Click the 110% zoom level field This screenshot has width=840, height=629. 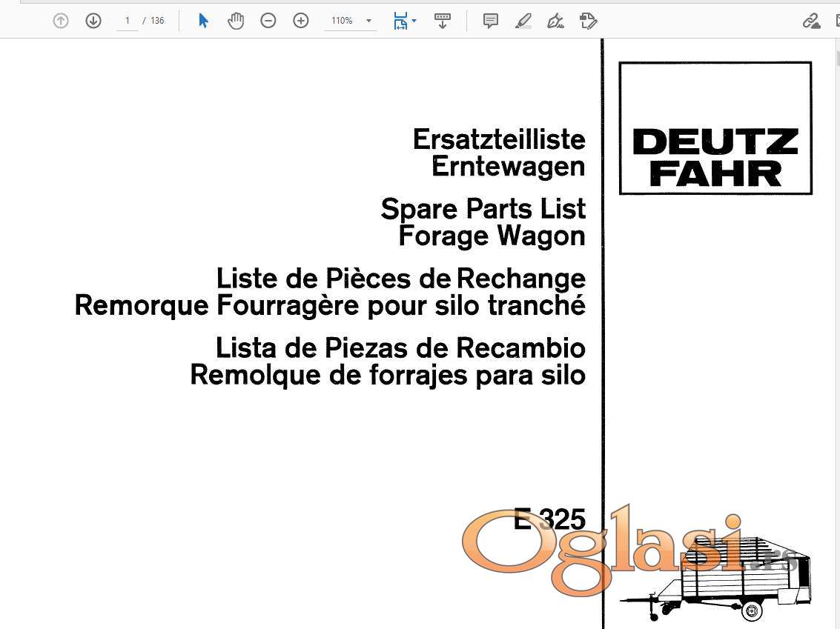click(342, 21)
